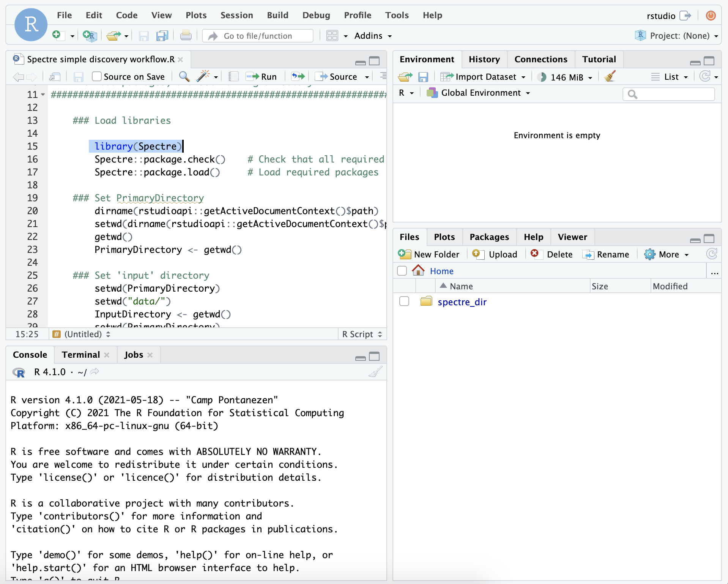Viewport: 728px width, 584px height.
Task: Tick the select-all checkbox beside Home
Action: [x=402, y=271]
